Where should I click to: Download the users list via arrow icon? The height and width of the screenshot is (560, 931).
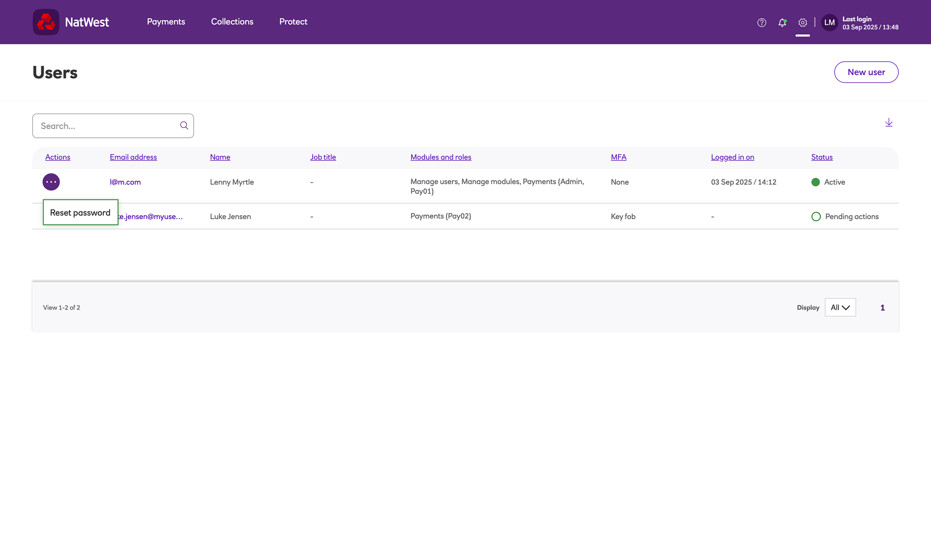(888, 122)
